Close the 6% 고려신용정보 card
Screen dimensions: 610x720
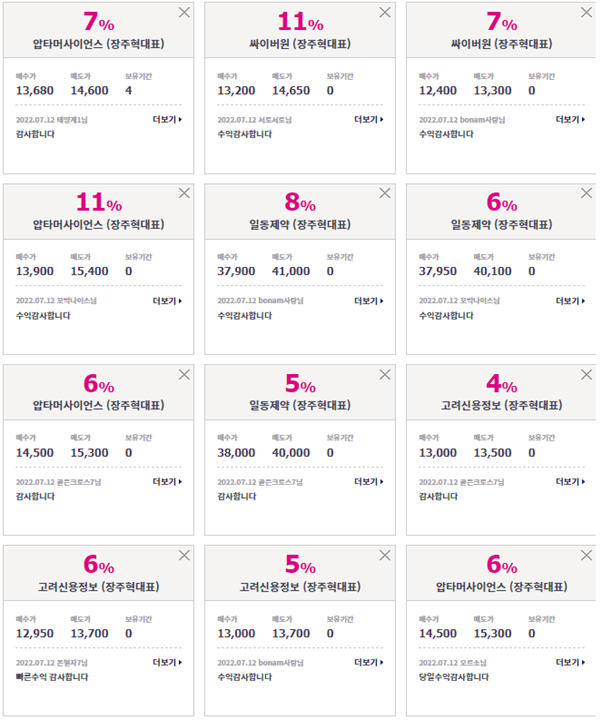click(184, 556)
